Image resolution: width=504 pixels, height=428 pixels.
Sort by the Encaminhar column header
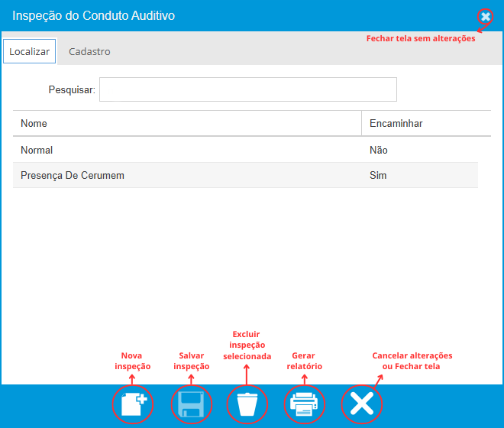click(x=426, y=124)
